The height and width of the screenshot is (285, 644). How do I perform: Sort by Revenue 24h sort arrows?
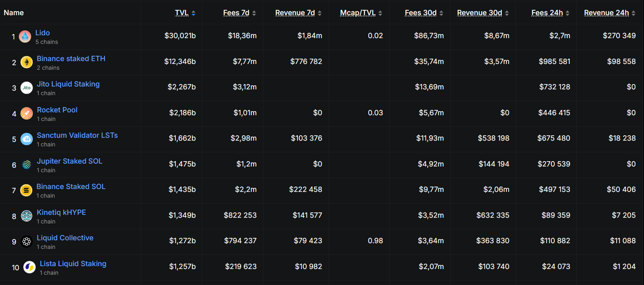633,13
